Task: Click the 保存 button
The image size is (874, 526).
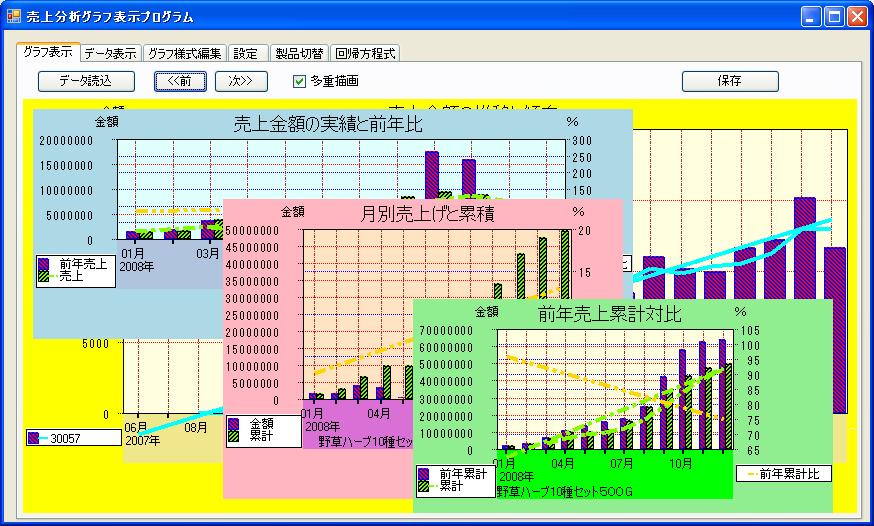Action: point(730,81)
